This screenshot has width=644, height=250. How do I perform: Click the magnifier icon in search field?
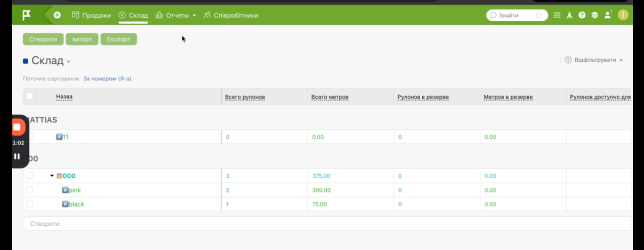493,15
